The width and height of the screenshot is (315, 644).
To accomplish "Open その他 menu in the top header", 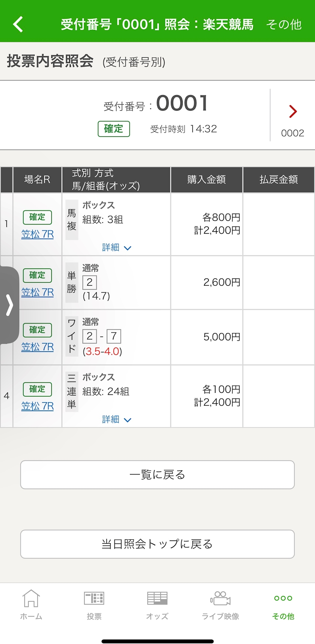I will click(x=284, y=24).
